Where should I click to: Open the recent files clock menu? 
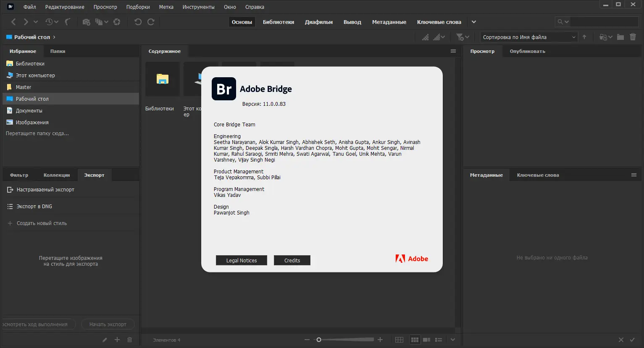pyautogui.click(x=52, y=22)
